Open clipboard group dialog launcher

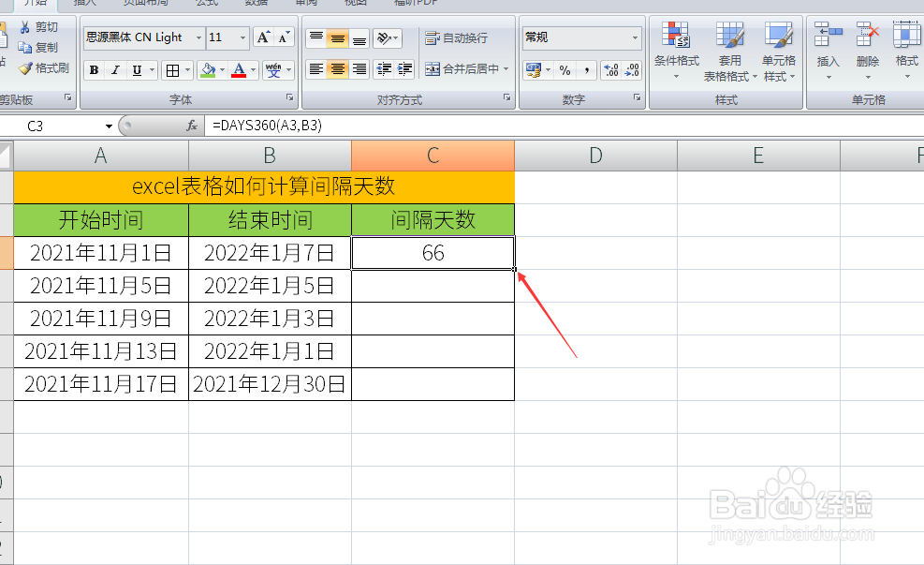[x=67, y=97]
